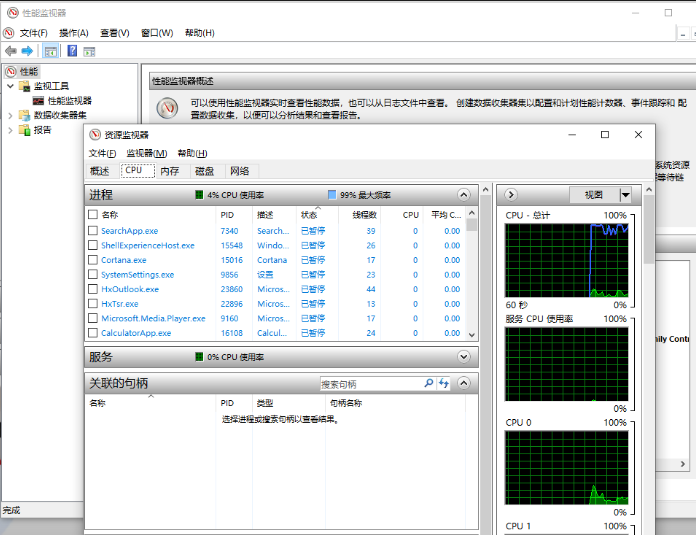Sort processes by 描述 column header

click(274, 215)
